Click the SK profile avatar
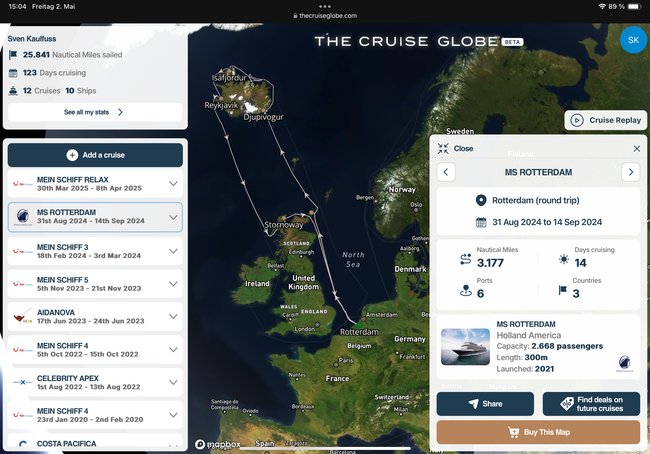 tap(633, 40)
